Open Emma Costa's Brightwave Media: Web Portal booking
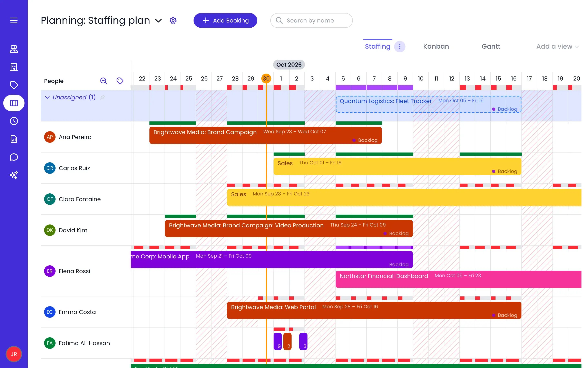Screen dimensions: 588x368 coord(374,310)
